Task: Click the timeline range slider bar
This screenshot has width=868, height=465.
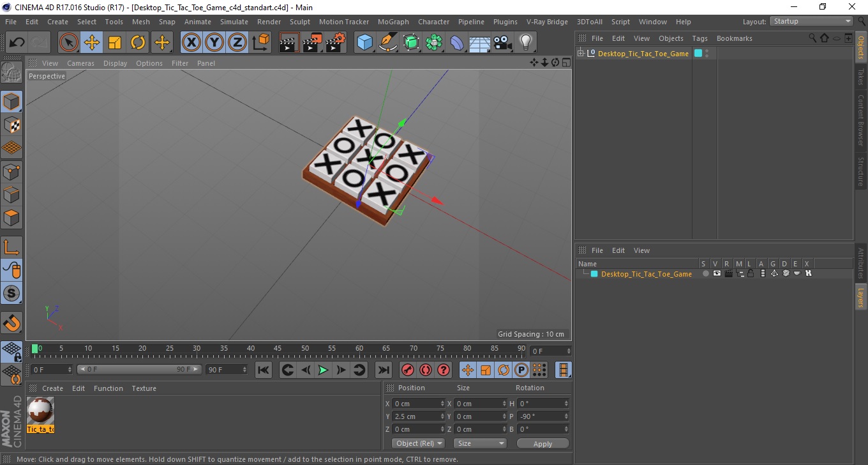Action: coord(139,369)
